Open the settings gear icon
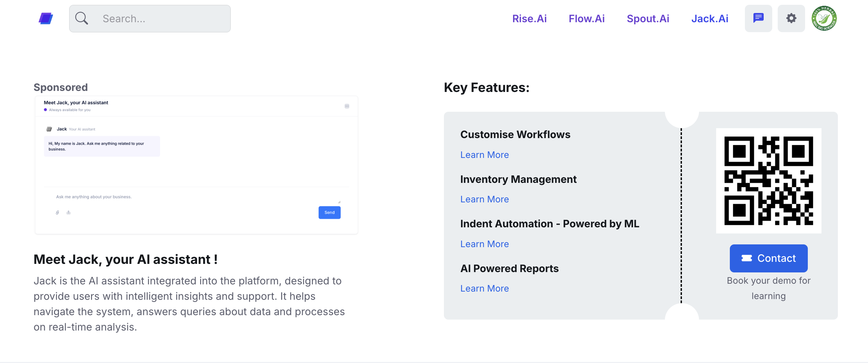Image resolution: width=868 pixels, height=363 pixels. pyautogui.click(x=791, y=18)
